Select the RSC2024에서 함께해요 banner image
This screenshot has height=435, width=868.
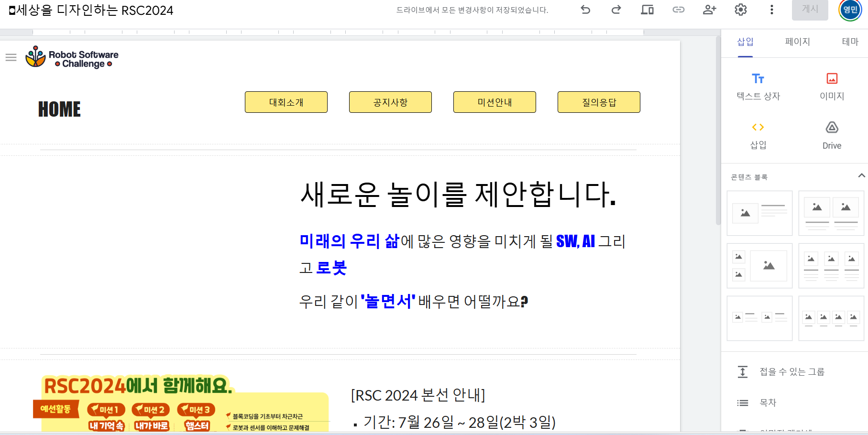pyautogui.click(x=181, y=404)
